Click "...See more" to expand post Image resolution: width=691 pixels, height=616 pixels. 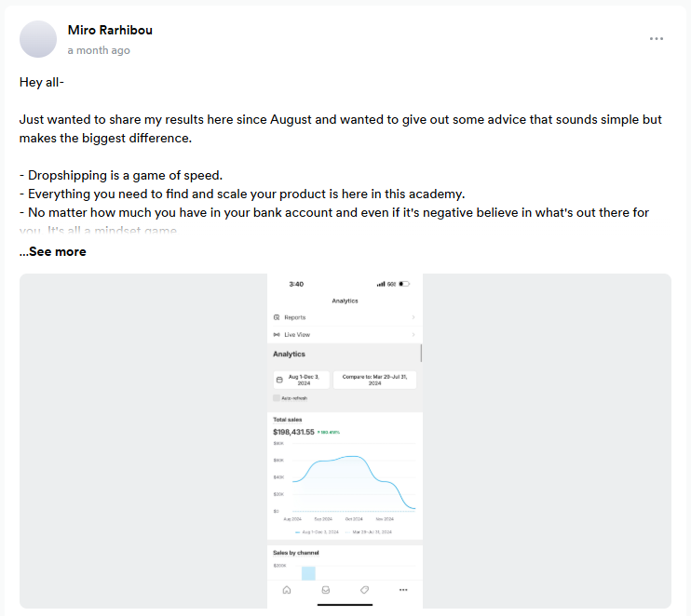click(x=52, y=251)
